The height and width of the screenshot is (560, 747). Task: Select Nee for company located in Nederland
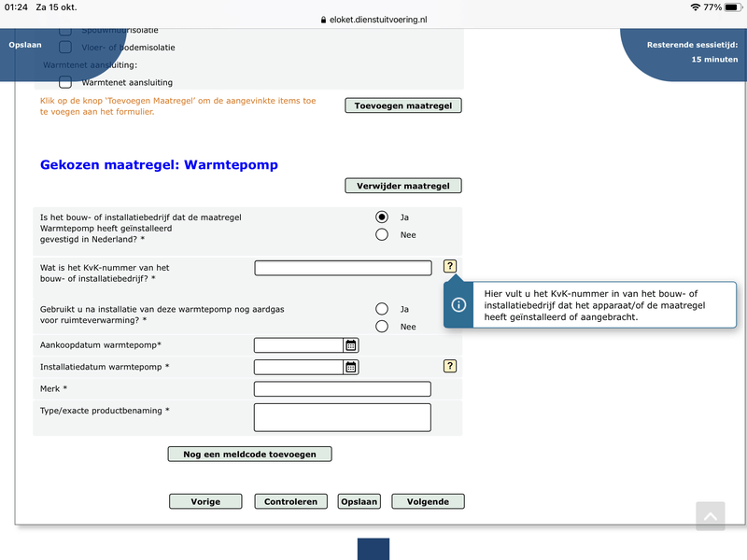click(382, 235)
